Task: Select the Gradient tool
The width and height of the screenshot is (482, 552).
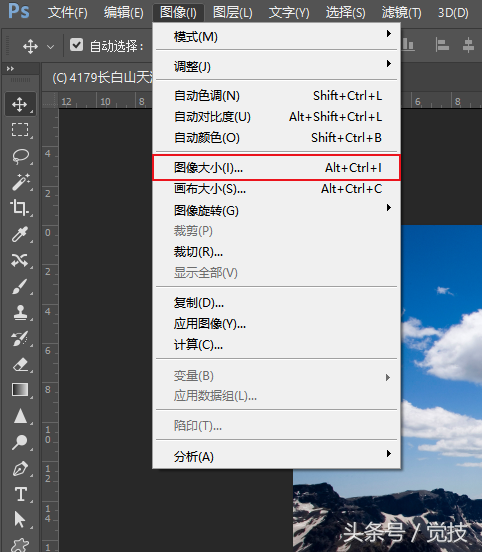Action: pyautogui.click(x=20, y=390)
